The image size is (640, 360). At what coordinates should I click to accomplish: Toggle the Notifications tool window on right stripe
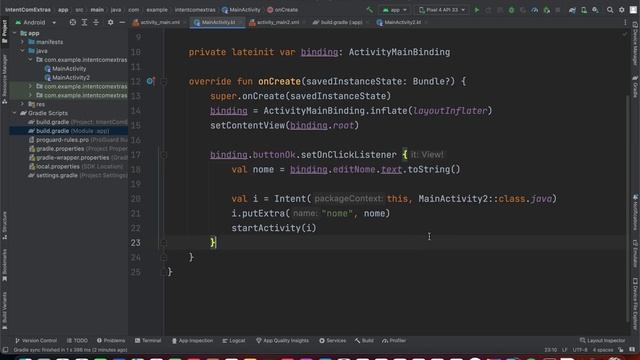pos(635,212)
